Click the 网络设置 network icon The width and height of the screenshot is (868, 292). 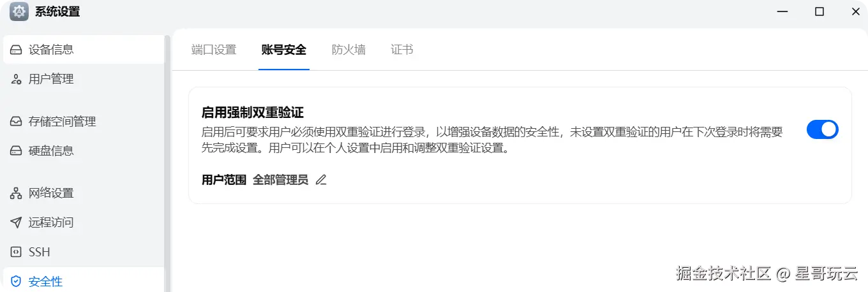16,193
